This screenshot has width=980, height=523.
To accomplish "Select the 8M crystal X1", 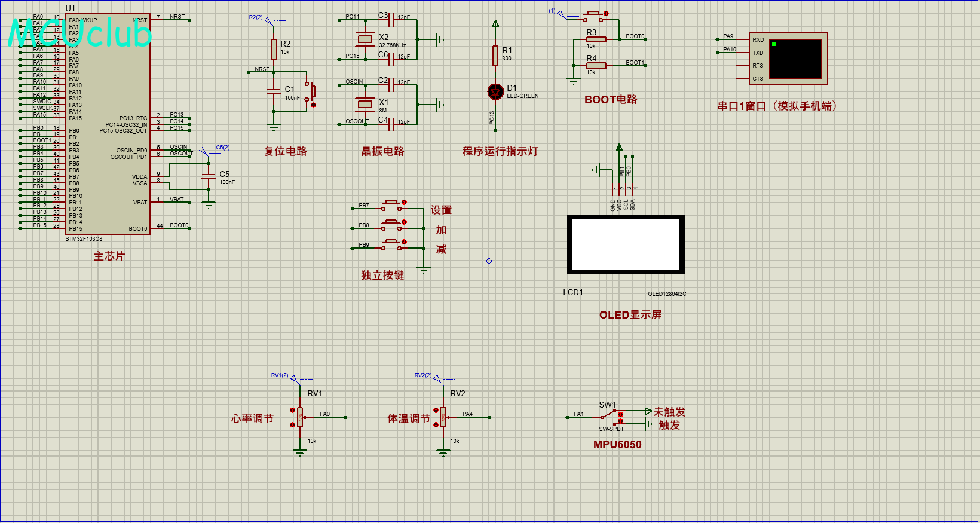I will coord(365,104).
